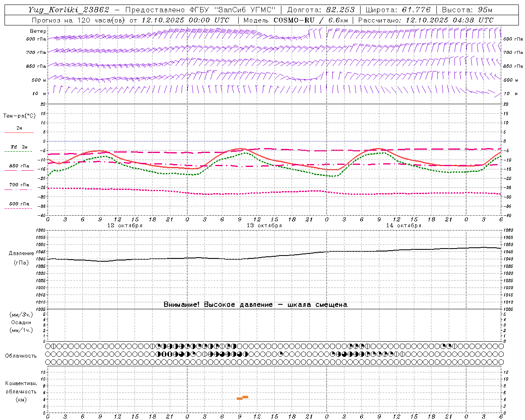Screen dimensions: 525x420
Task: Click the Облачность row label
Action: (x=21, y=356)
